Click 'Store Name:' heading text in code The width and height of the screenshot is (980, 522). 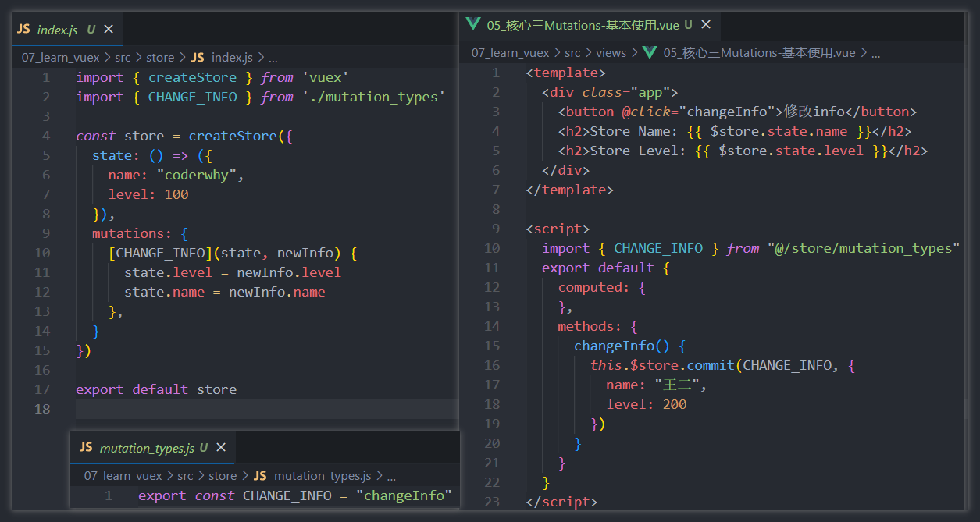coord(634,131)
